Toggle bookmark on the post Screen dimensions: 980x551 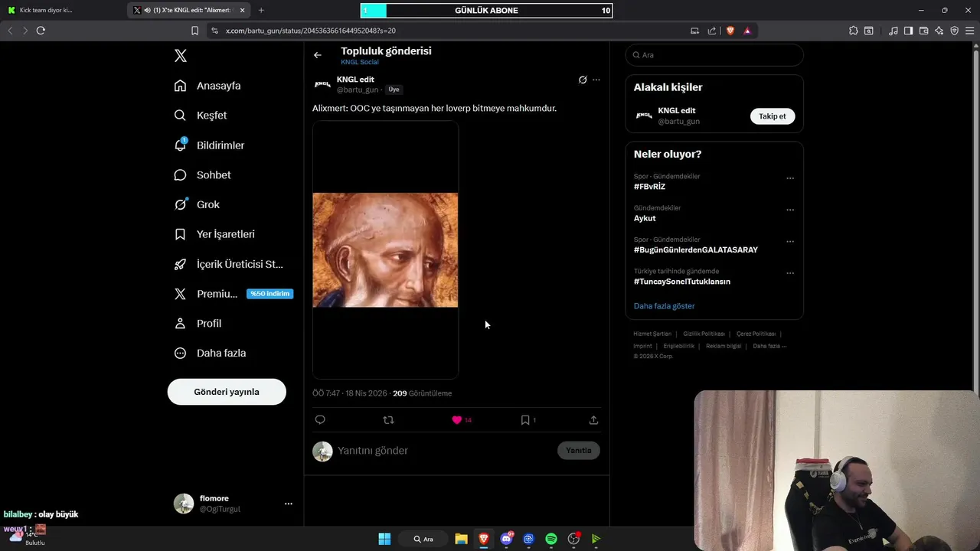pyautogui.click(x=525, y=420)
